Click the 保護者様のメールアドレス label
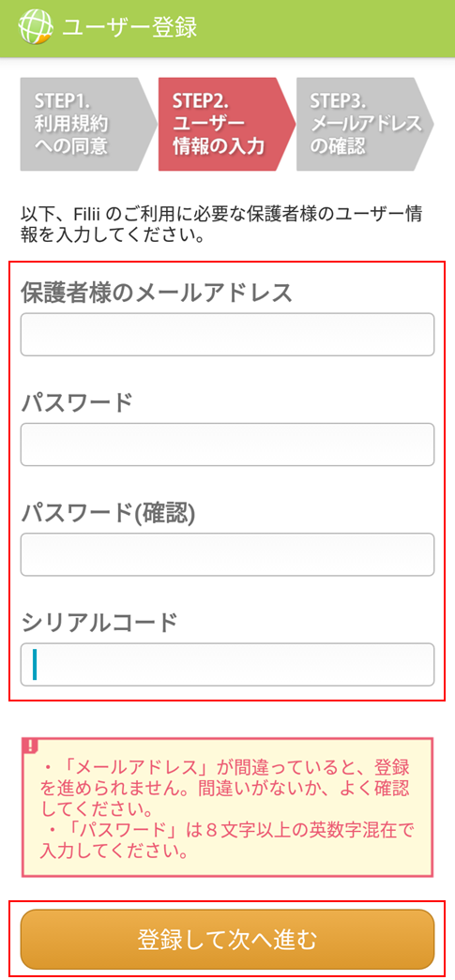 coord(157,292)
